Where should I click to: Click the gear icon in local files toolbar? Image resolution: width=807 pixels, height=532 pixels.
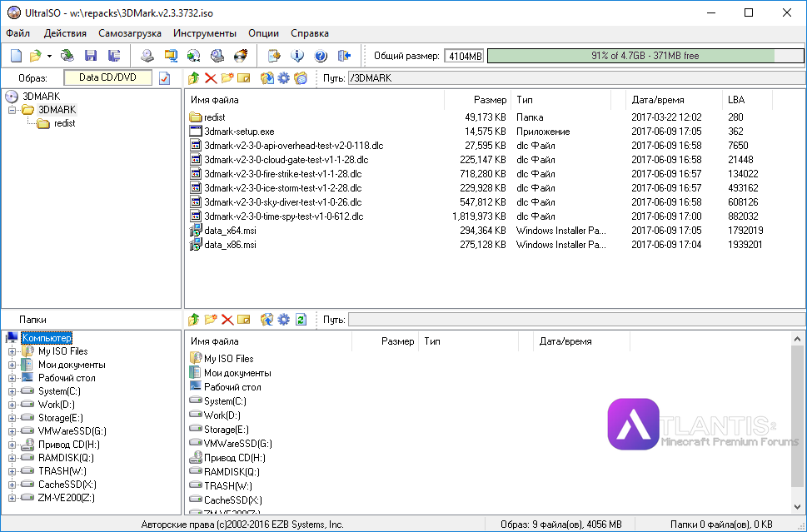[x=284, y=320]
